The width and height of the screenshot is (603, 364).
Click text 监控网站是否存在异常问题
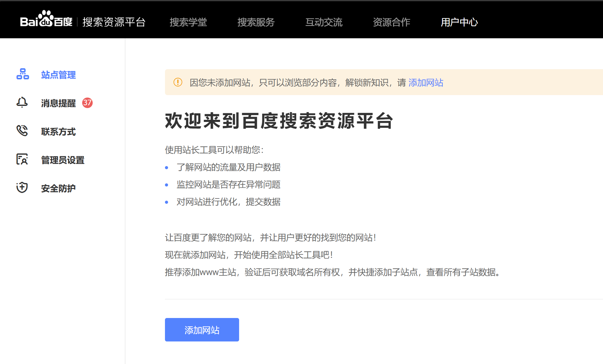(229, 185)
